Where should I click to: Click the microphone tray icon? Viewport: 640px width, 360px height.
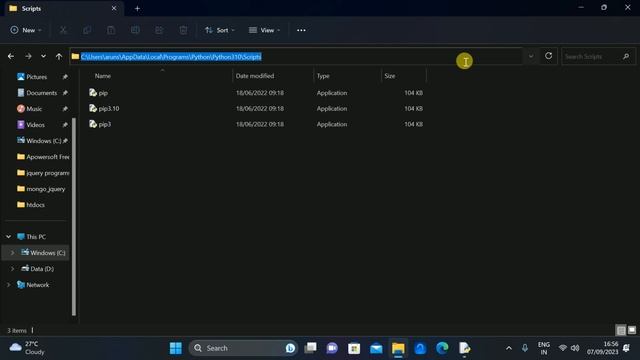tap(525, 348)
